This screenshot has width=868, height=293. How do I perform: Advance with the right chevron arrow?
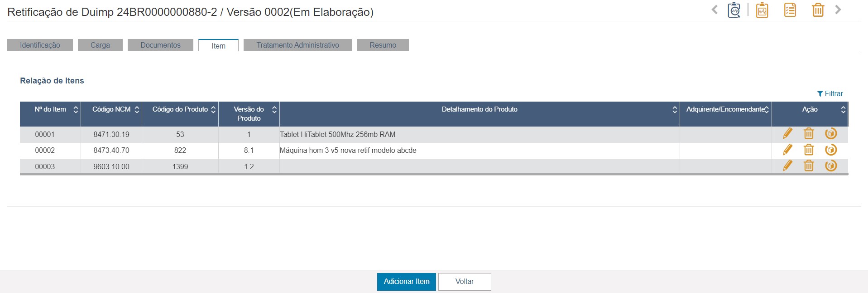coord(838,10)
